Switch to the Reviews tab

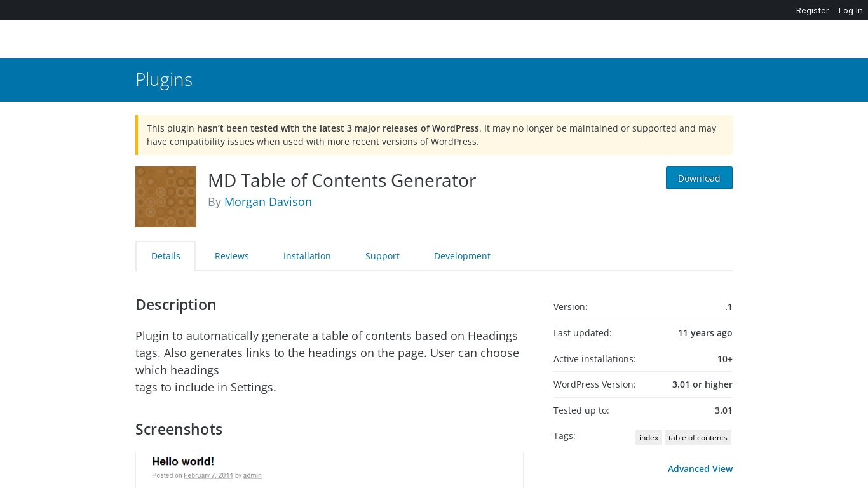tap(232, 256)
